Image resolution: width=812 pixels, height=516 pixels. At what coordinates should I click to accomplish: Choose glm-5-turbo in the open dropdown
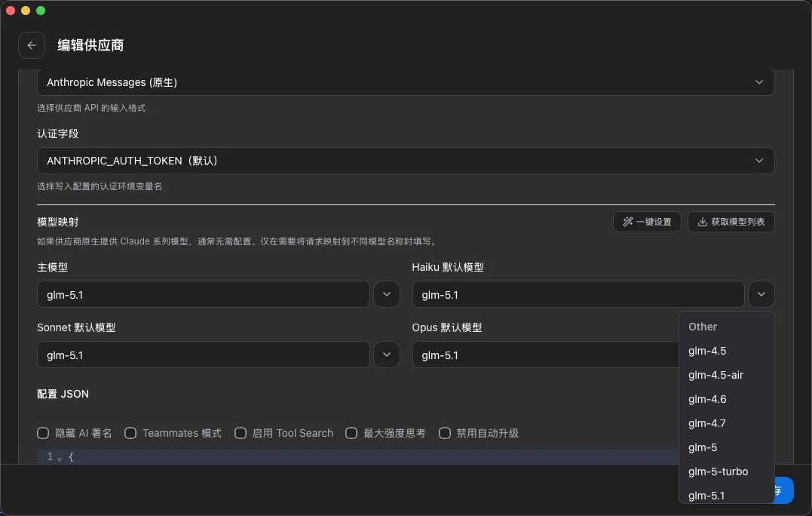[718, 471]
